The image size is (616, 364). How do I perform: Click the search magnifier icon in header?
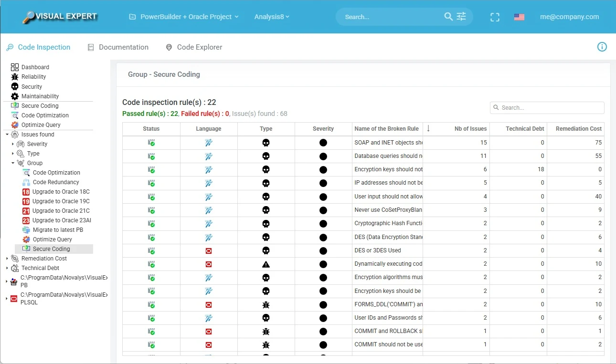(448, 17)
